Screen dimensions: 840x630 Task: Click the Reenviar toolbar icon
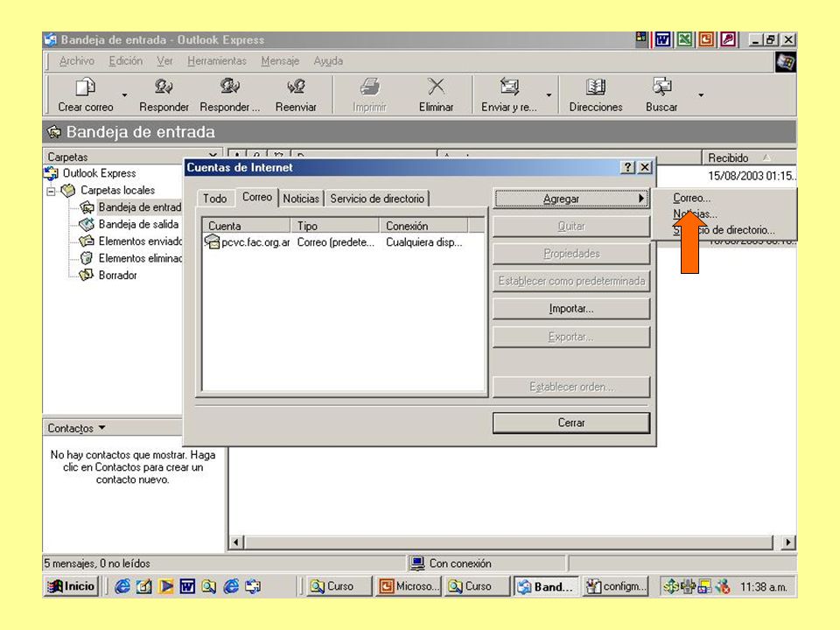tap(296, 87)
